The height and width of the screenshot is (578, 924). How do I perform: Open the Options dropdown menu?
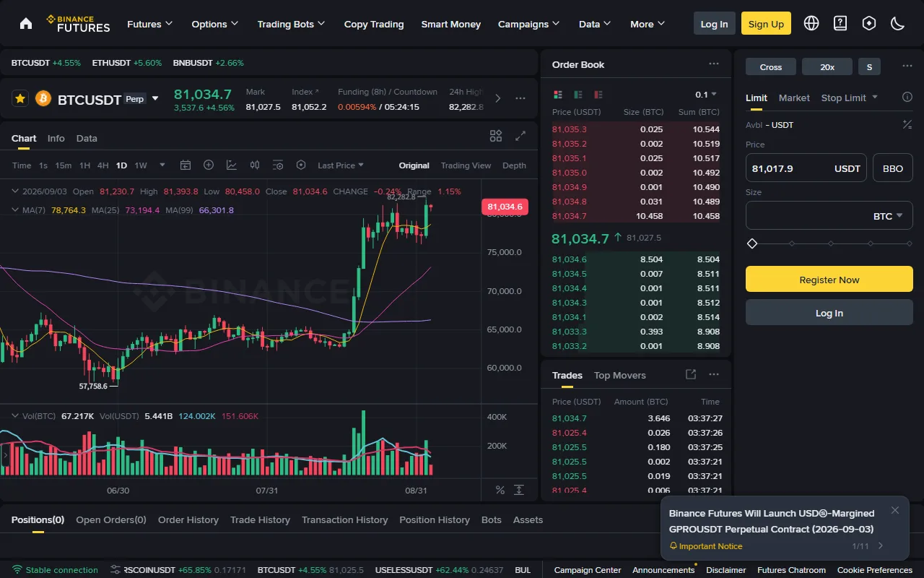(215, 24)
